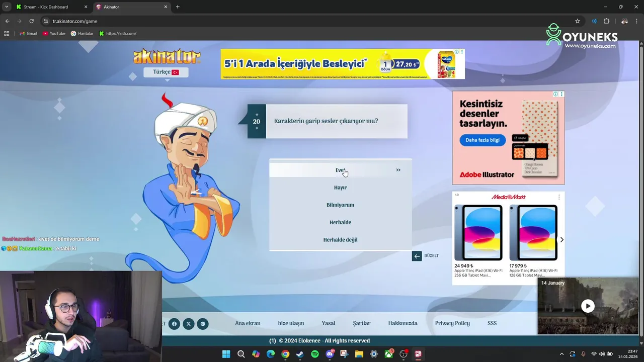Open the 24 949 ₺ iPad product thumbnail

click(478, 233)
